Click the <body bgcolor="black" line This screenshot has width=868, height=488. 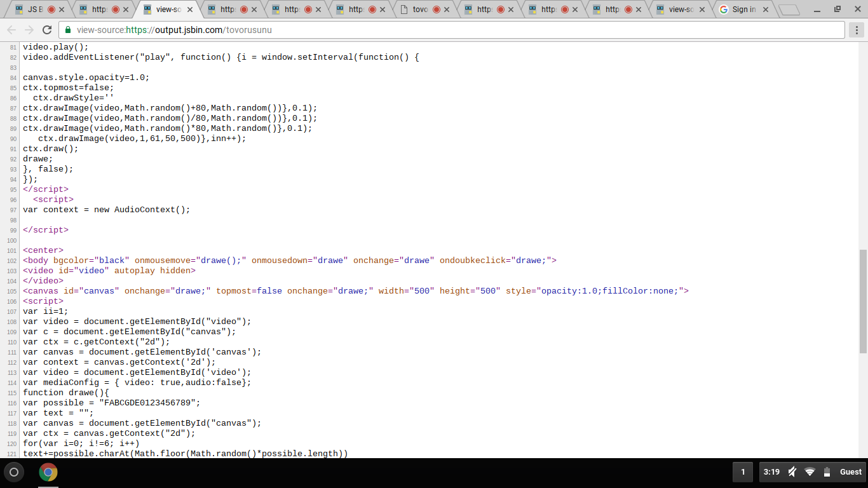click(290, 261)
